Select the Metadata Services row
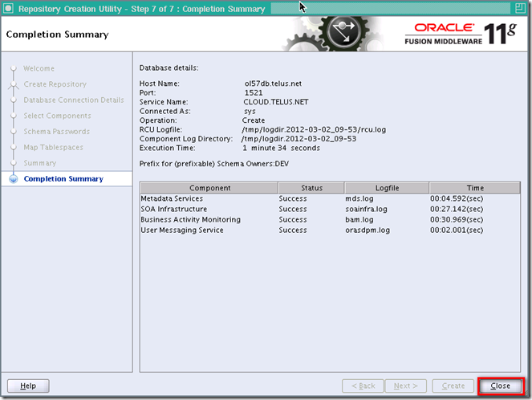The image size is (532, 400). 330,198
